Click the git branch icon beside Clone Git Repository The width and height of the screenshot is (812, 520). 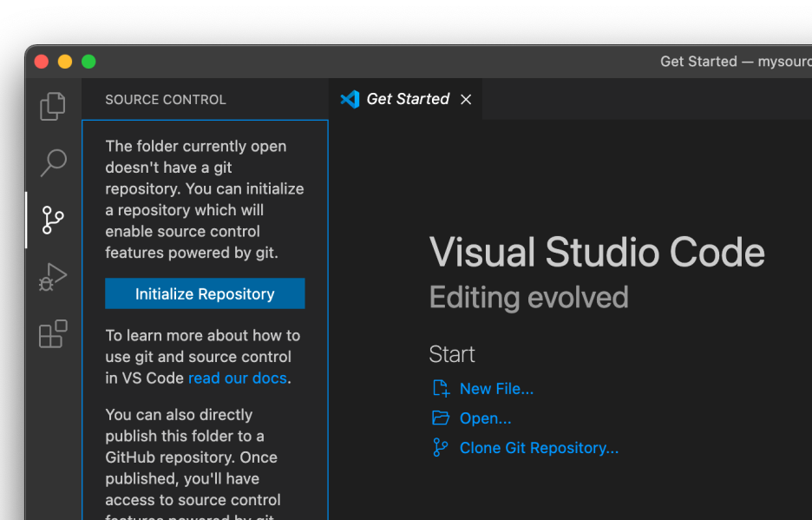[x=440, y=447]
